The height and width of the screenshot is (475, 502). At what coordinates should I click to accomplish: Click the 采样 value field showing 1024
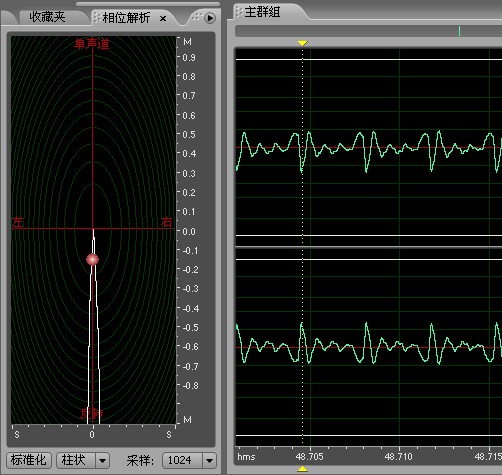[x=182, y=461]
